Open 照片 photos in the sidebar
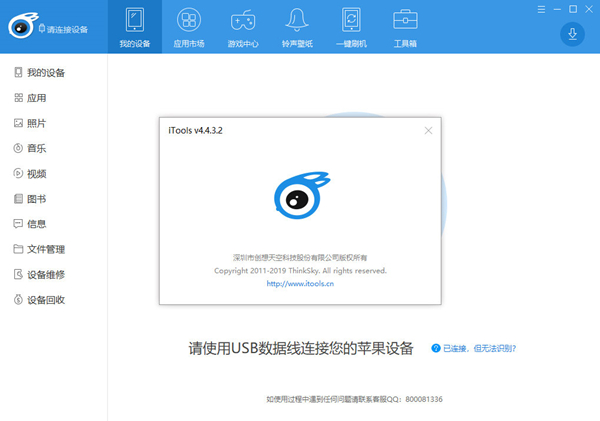The width and height of the screenshot is (600, 421). [30, 123]
